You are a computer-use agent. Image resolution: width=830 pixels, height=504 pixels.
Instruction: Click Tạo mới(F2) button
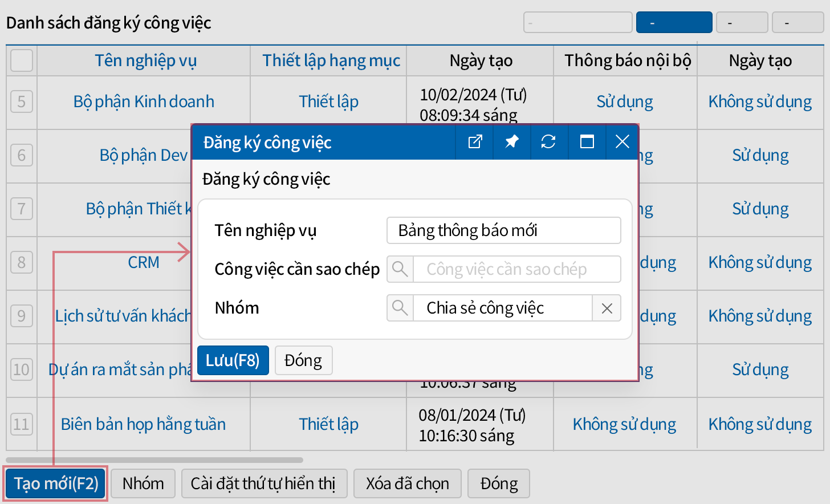point(56,483)
